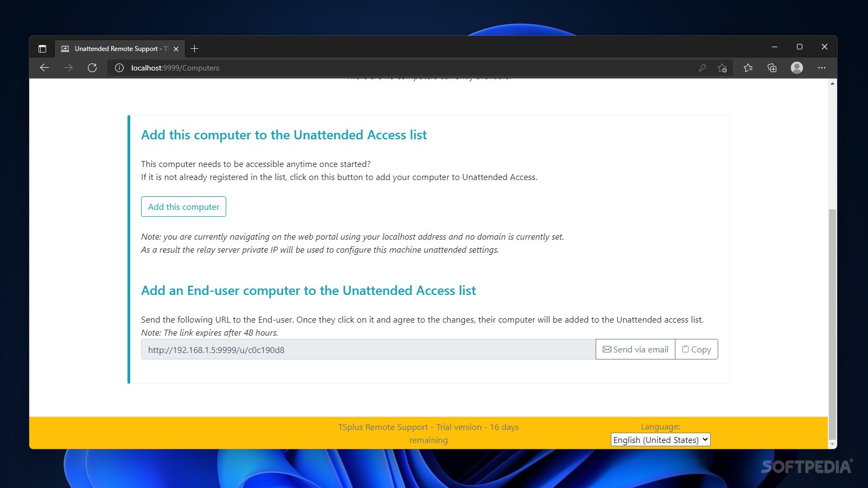Click the saved passwords key icon
Viewport: 868px width, 488px height.
pos(703,68)
